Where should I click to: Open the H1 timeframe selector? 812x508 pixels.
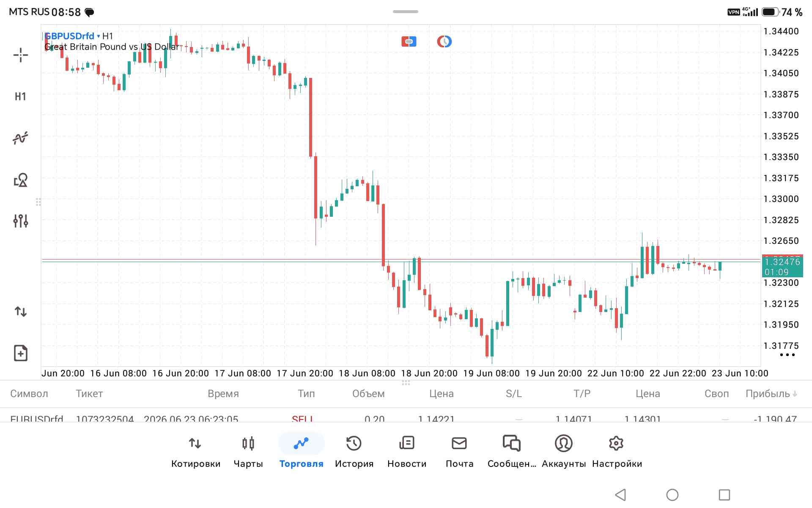20,97
